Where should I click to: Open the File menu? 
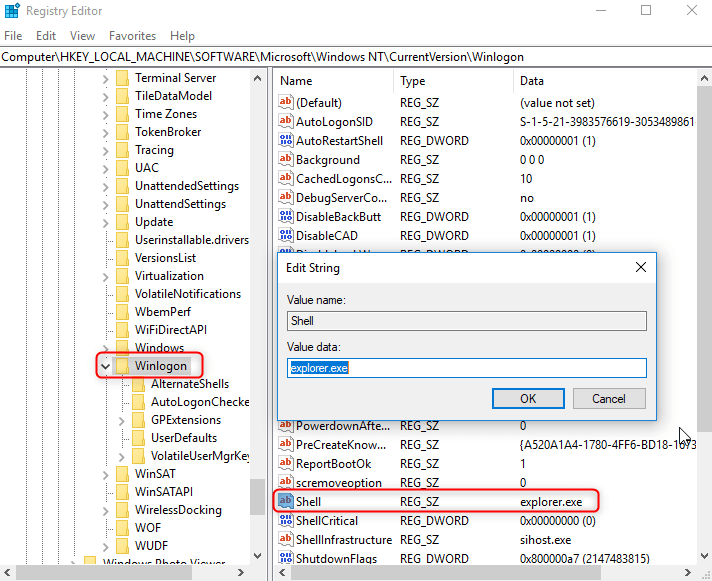click(13, 36)
